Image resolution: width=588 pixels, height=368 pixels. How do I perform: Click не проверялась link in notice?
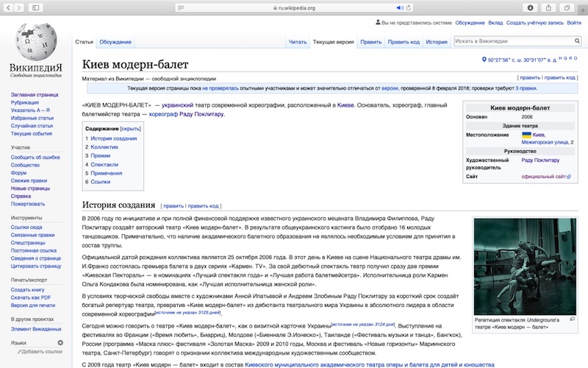click(x=220, y=88)
